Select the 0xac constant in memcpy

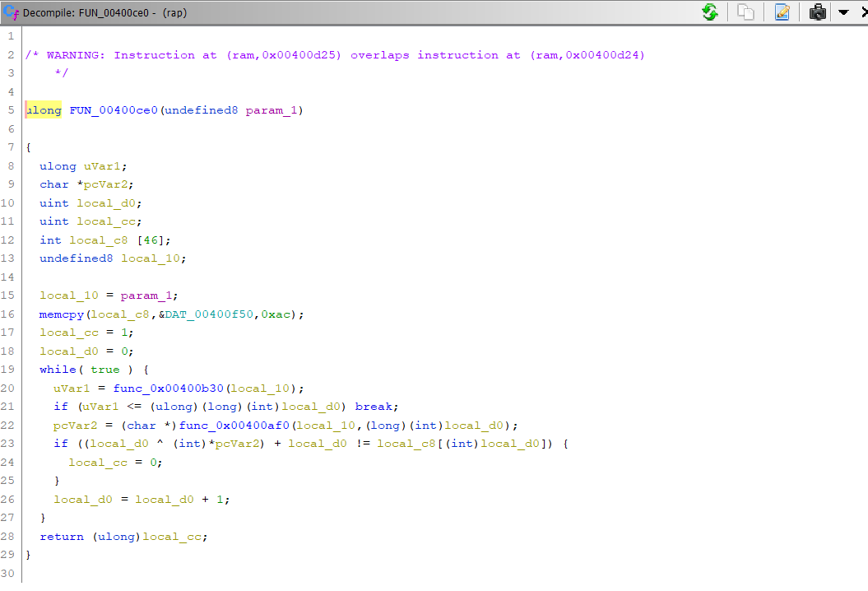pyautogui.click(x=275, y=314)
